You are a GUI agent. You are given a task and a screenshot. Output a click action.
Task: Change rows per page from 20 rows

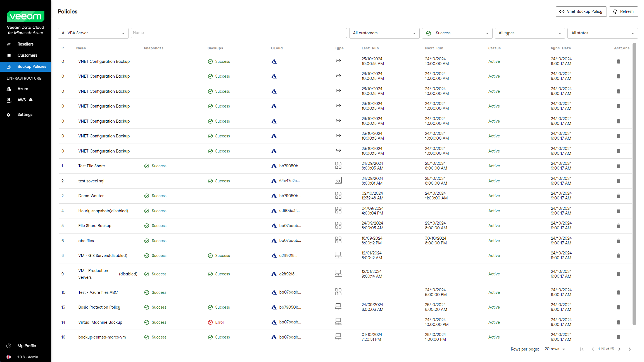tap(555, 349)
